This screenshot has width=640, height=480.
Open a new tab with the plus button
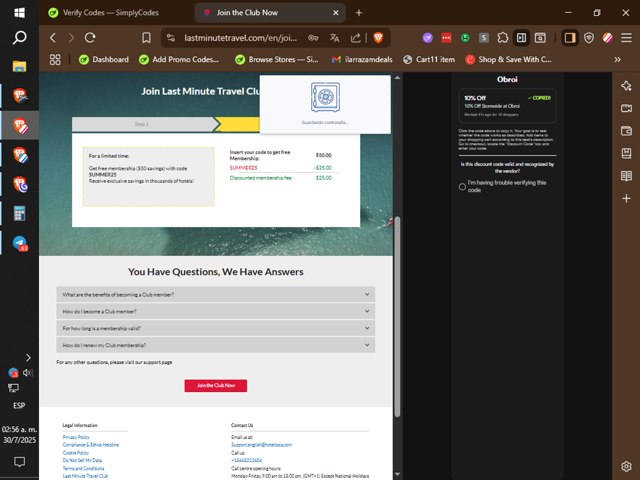point(359,13)
